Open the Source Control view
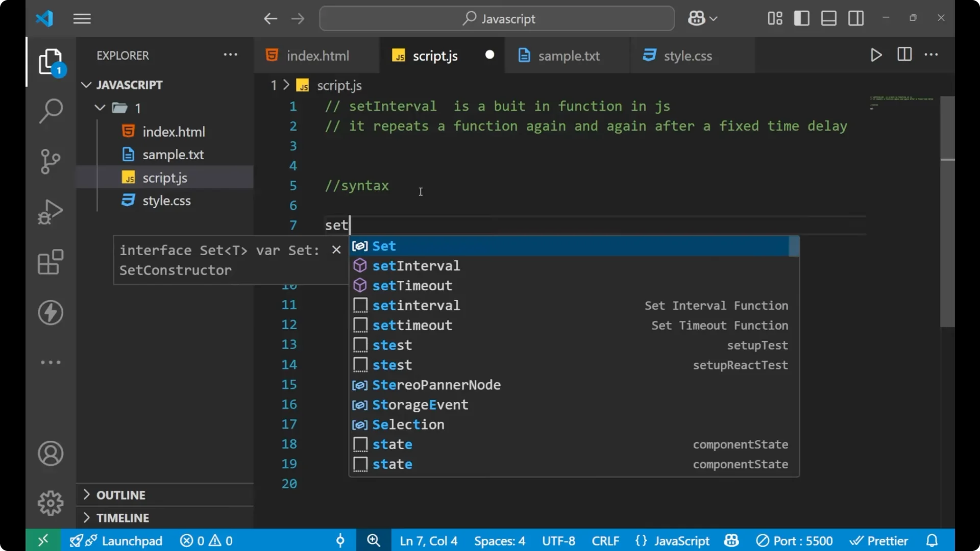Image resolution: width=980 pixels, height=551 pixels. (50, 161)
